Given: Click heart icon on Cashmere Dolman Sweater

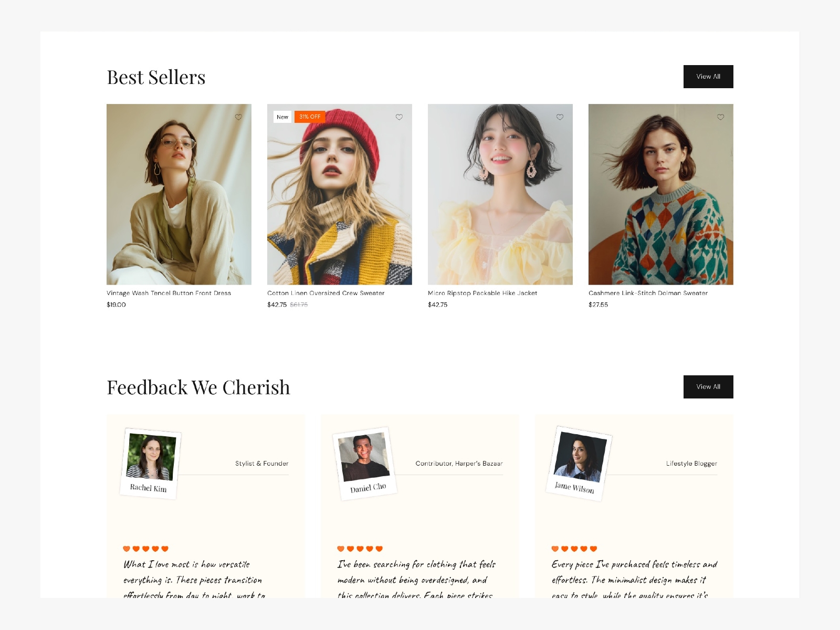Looking at the screenshot, I should click(x=720, y=117).
